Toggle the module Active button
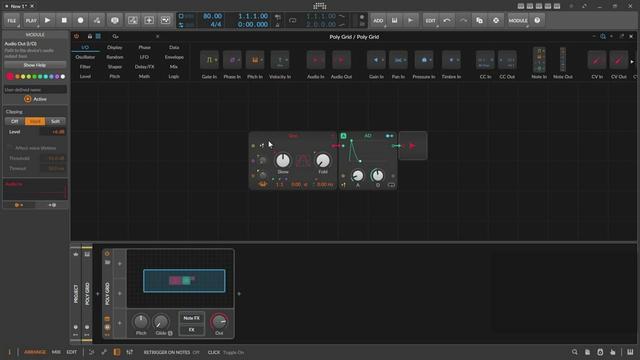The image size is (640, 360). (x=35, y=99)
